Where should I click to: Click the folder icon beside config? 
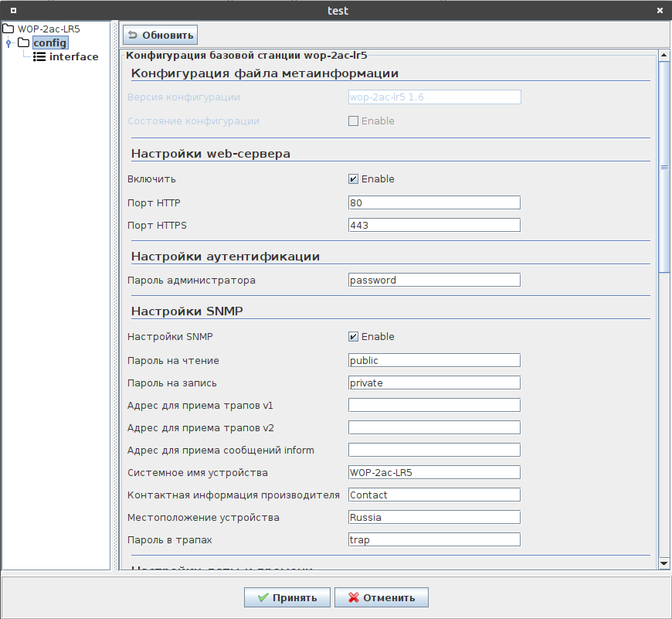tap(23, 43)
